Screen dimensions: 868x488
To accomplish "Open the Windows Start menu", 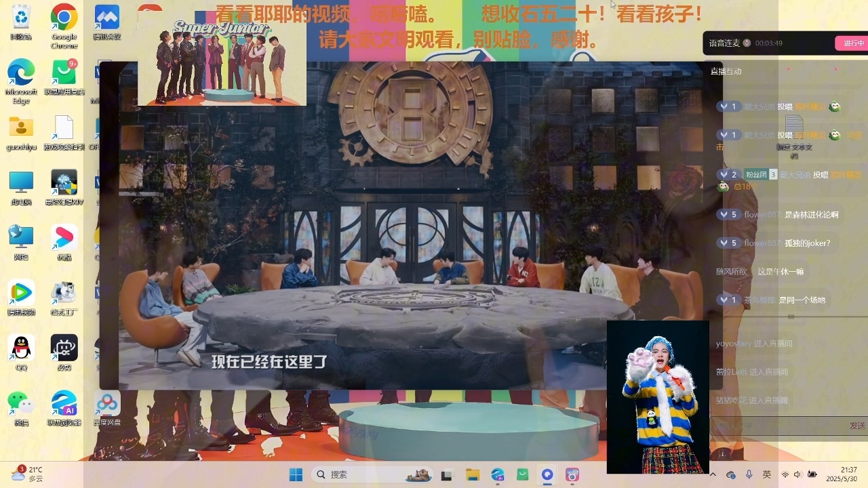I will click(x=296, y=474).
